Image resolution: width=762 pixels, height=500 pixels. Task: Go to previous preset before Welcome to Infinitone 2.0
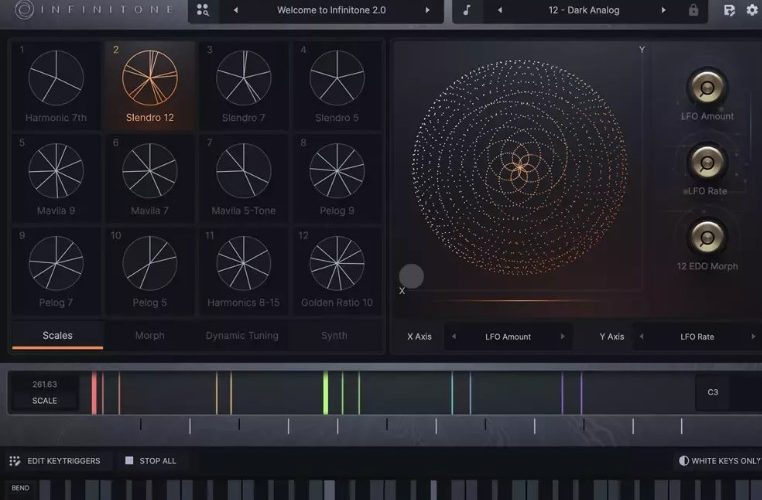click(236, 10)
